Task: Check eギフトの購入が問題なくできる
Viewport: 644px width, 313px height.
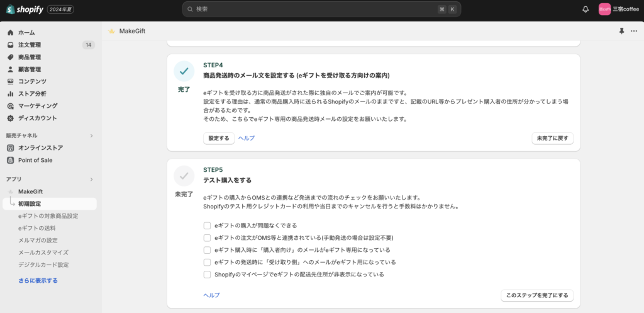Action: (207, 225)
